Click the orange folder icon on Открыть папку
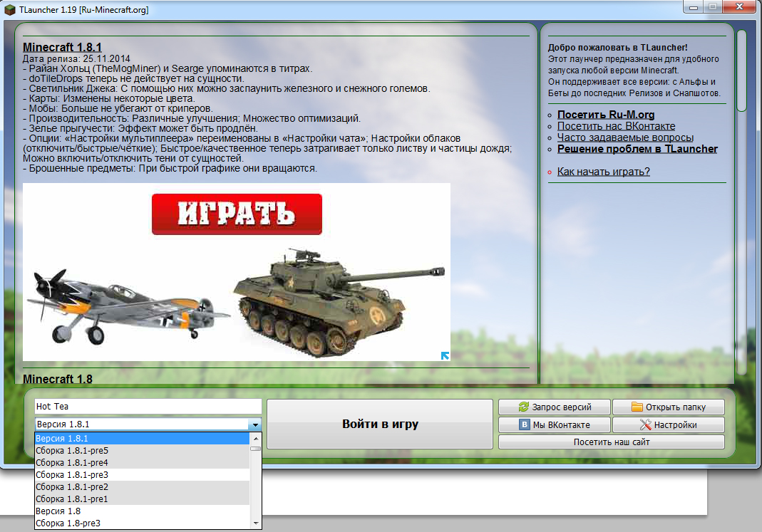This screenshot has width=762, height=532. pos(637,407)
